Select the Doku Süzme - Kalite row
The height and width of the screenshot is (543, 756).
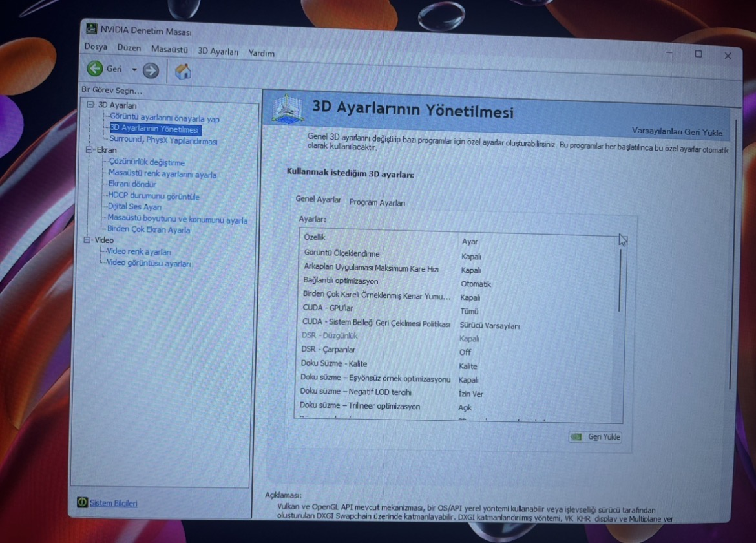point(458,365)
